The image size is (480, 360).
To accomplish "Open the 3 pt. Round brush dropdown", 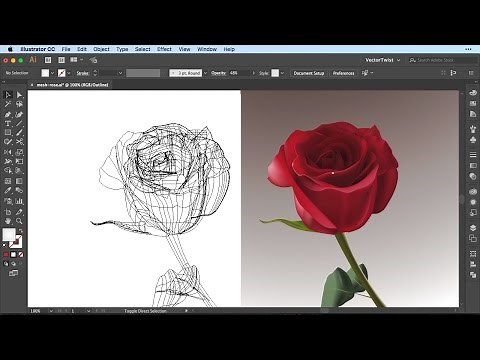I will coord(205,73).
